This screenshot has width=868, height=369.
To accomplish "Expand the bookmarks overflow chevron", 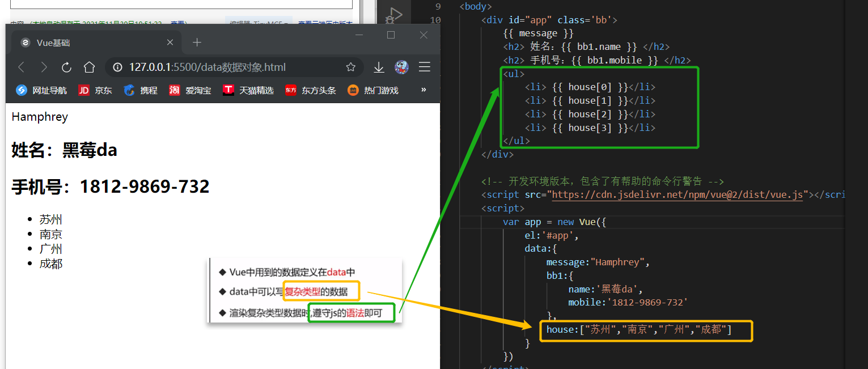I will click(424, 90).
